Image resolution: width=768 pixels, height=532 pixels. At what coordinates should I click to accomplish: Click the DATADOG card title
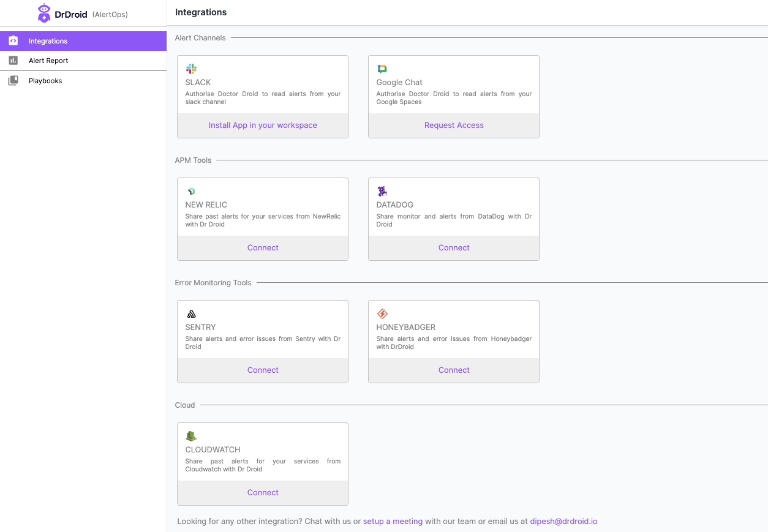click(396, 205)
